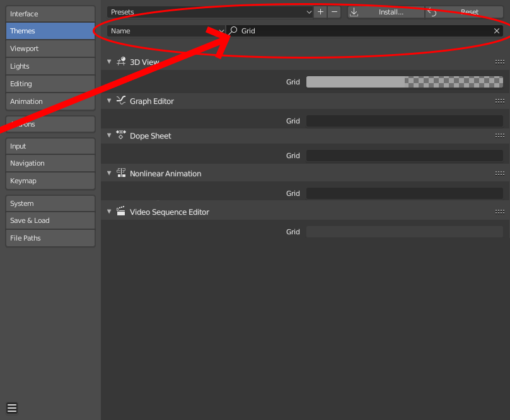
Task: Click the search magnifier icon
Action: click(233, 30)
